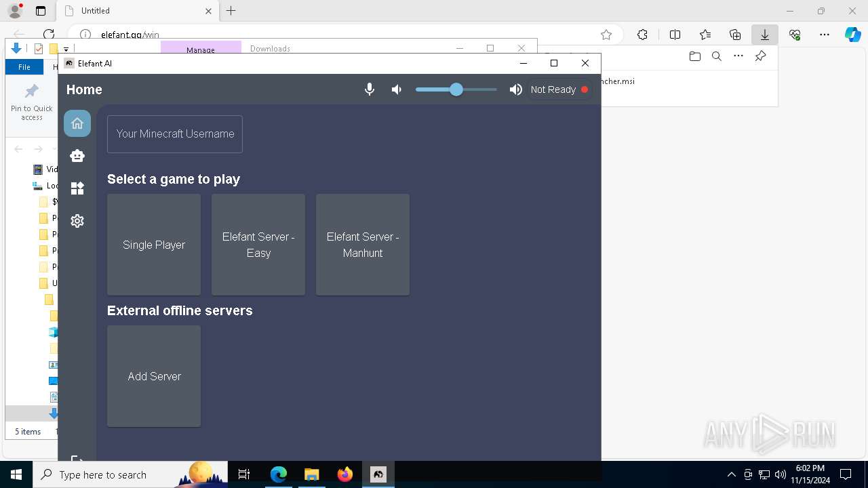Click Elefant AI taskbar icon

[x=378, y=474]
